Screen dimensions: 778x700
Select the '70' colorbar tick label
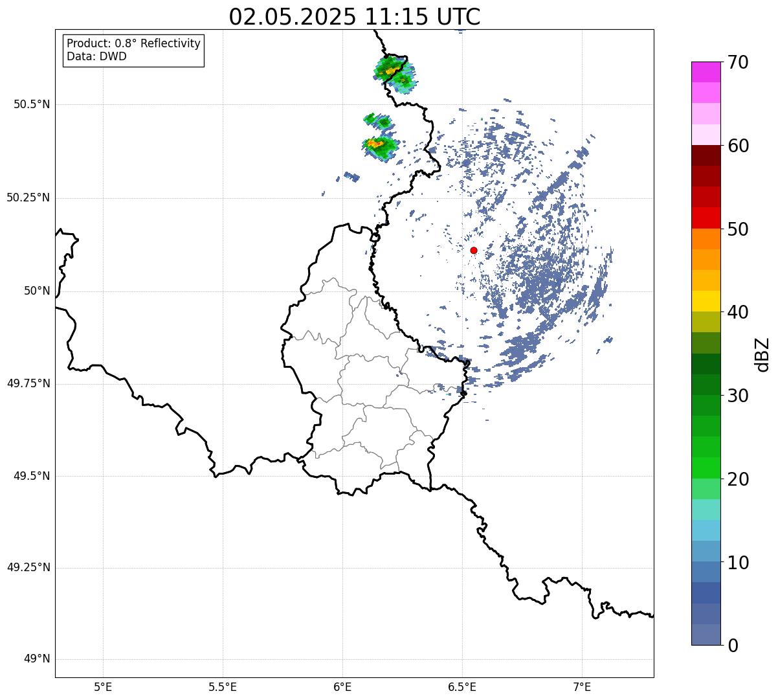(738, 62)
